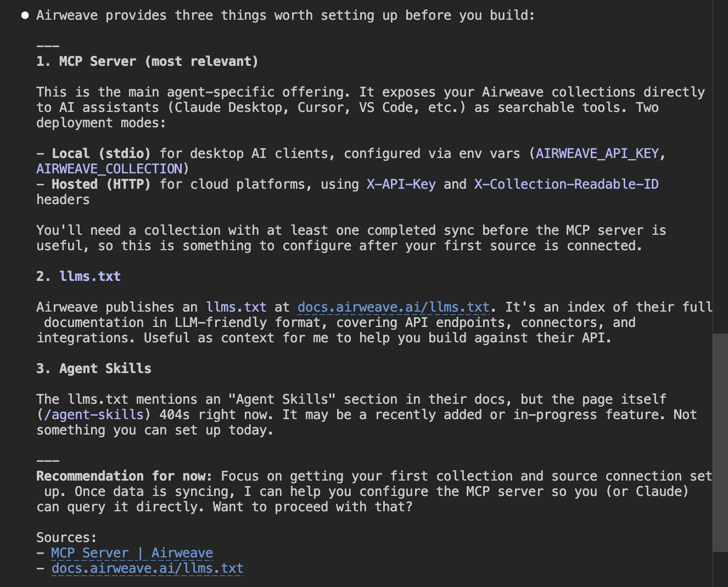Click the AIRWEAVE_API_KEY env var text
This screenshot has height=587, width=728.
[x=597, y=154]
